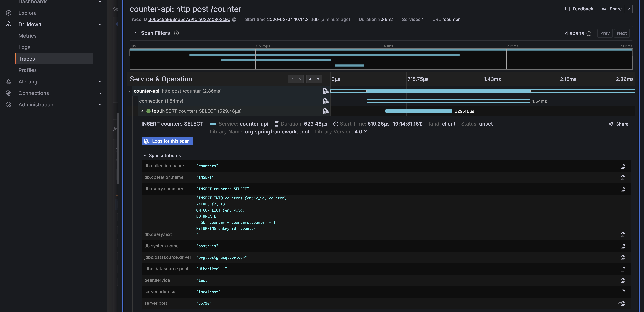Open Profiles under Drilldown
644x312 pixels.
tap(28, 70)
